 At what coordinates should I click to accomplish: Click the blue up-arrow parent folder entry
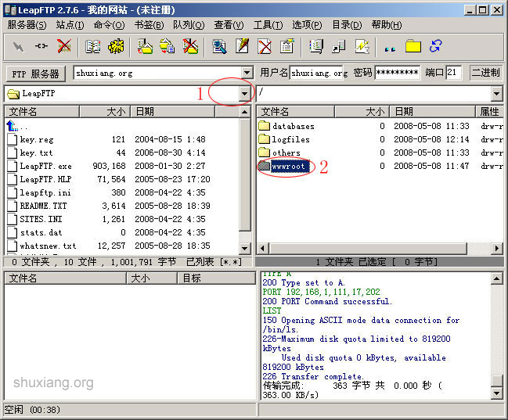click(x=12, y=126)
